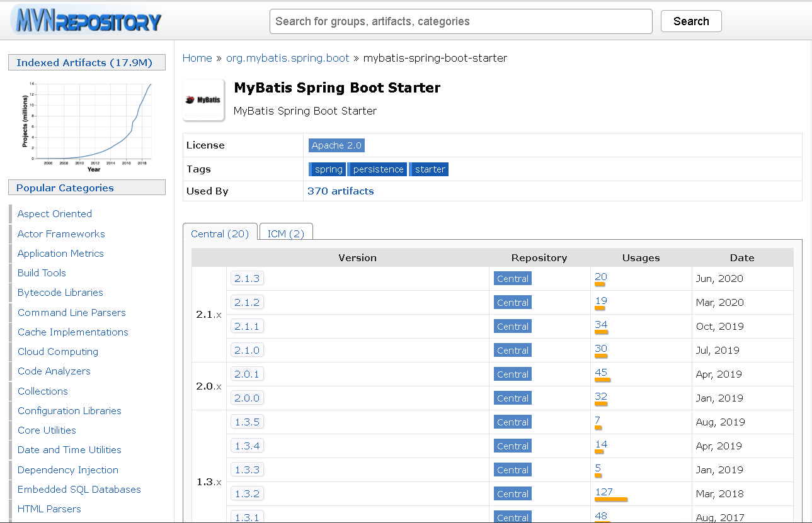Open version 2.1.0
This screenshot has height=523, width=812.
[x=247, y=350]
